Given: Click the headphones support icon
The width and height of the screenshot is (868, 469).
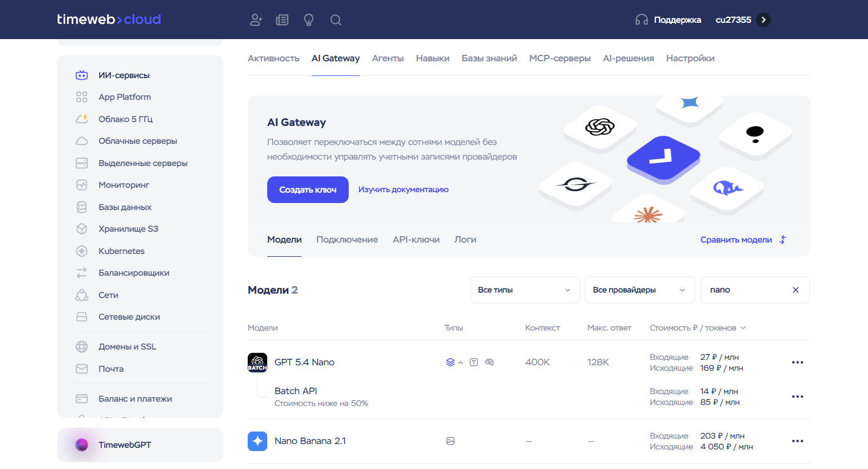Looking at the screenshot, I should [641, 20].
